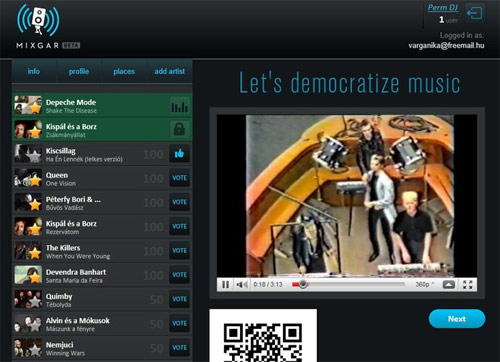
Task: Toggle favorite star on Devendra Banhart
Action: pos(35,278)
